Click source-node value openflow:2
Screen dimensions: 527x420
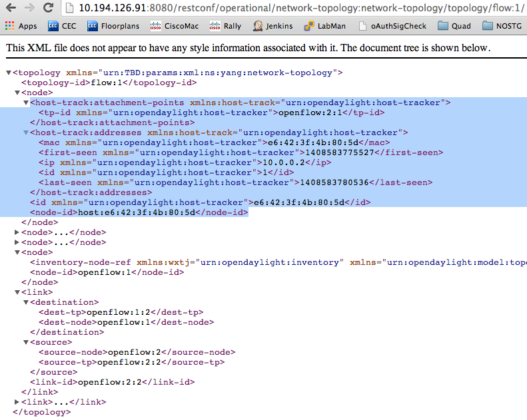[x=134, y=352]
